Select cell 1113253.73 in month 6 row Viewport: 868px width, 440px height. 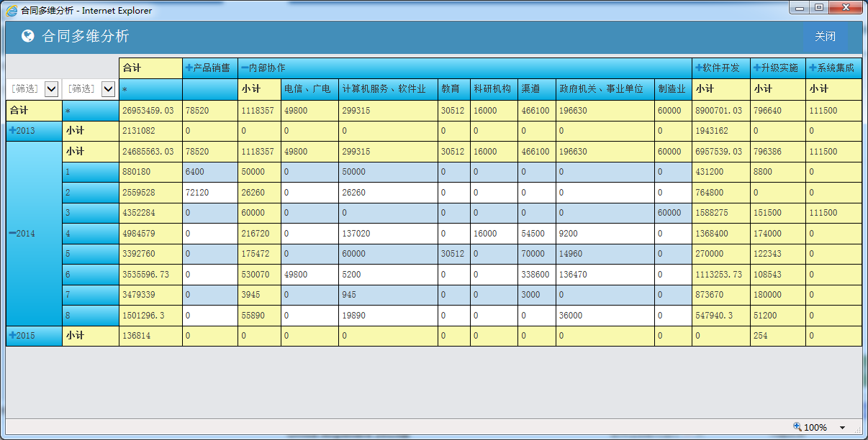click(721, 275)
